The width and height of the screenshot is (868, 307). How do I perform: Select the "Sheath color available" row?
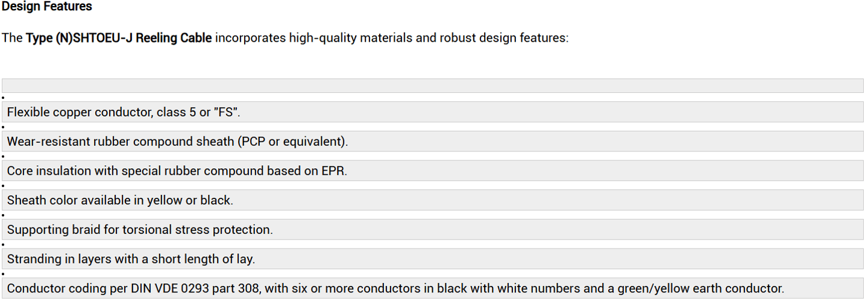click(x=433, y=200)
